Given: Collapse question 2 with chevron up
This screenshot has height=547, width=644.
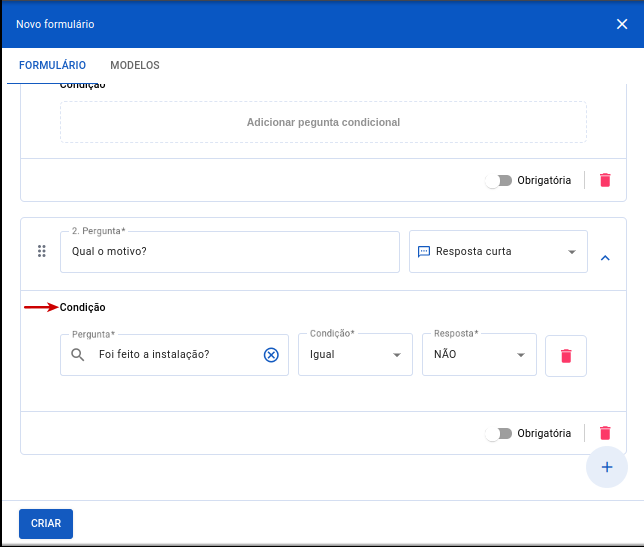Looking at the screenshot, I should [x=605, y=258].
